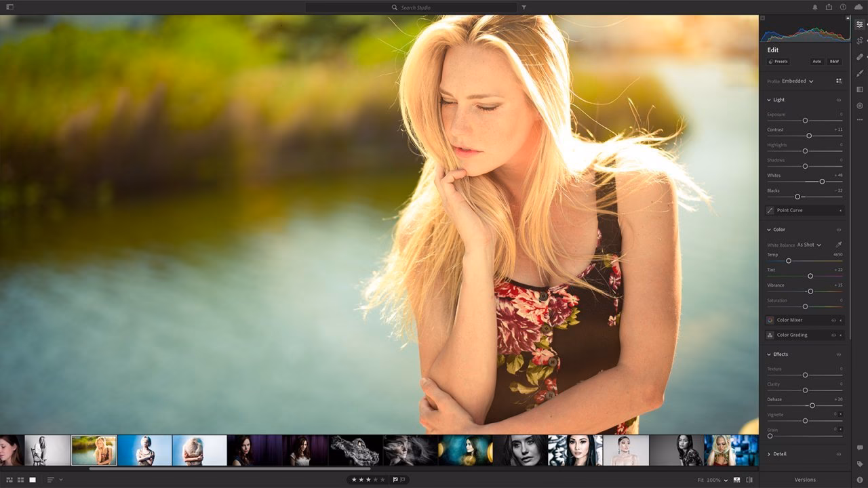Apply B&W conversion
Screen dimensions: 868x488
835,61
